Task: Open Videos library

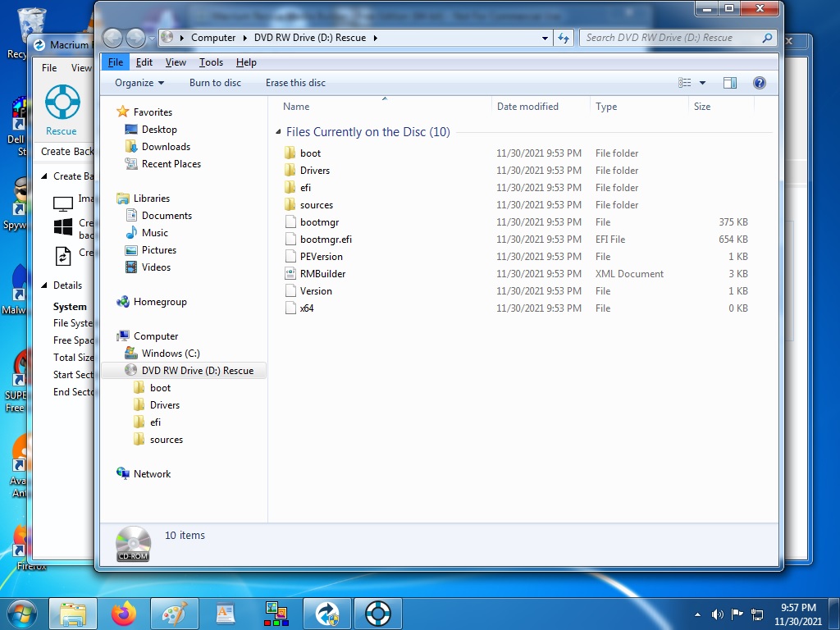Action: tap(156, 267)
